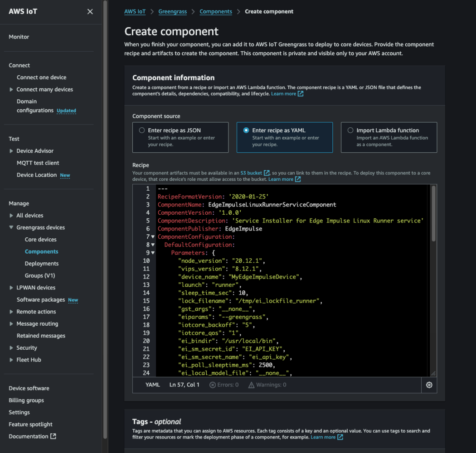Screen dimensions: 476x453
Task: Select Components in sidebar
Action: 41,251
